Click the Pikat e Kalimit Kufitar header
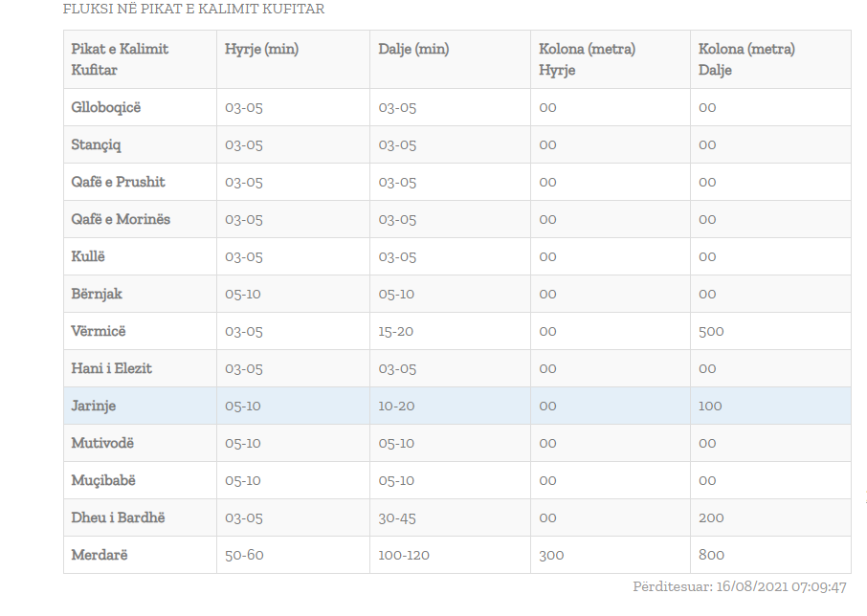 click(120, 59)
